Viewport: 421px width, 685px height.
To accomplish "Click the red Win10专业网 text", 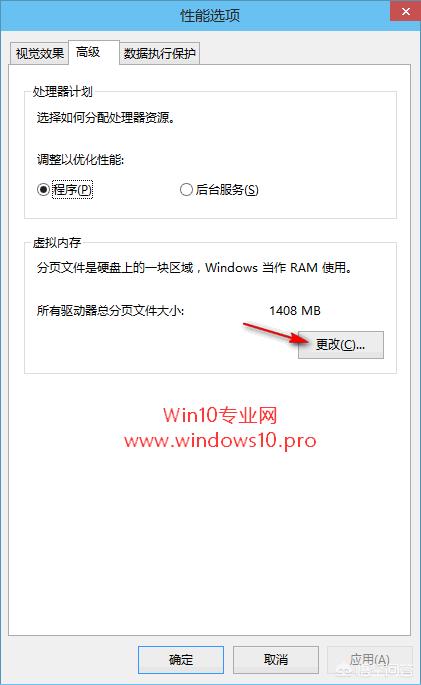I will coord(220,415).
